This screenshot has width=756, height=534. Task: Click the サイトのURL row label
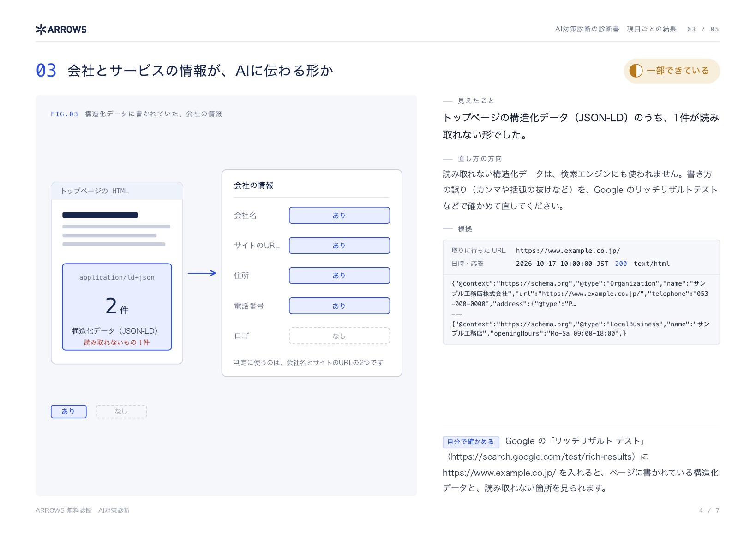pos(257,246)
